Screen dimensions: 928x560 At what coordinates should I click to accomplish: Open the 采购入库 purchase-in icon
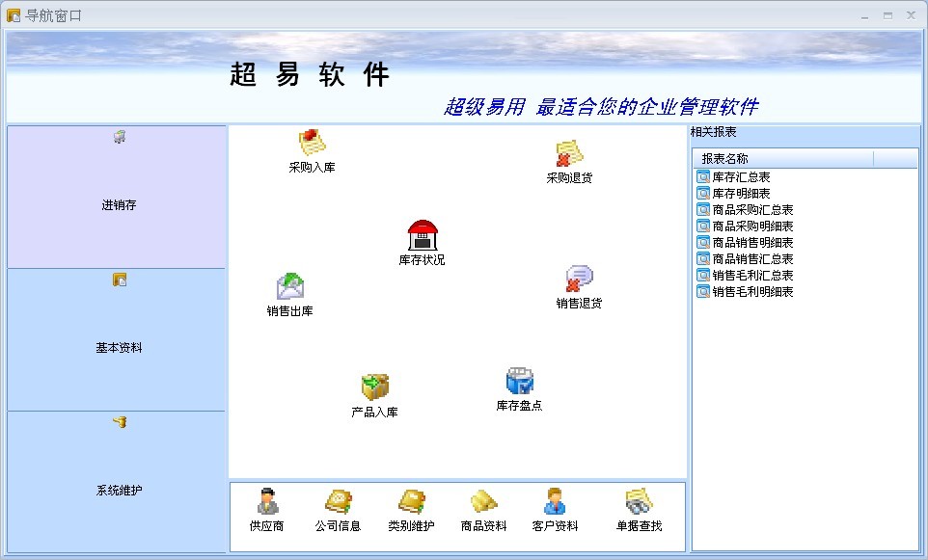pos(312,143)
